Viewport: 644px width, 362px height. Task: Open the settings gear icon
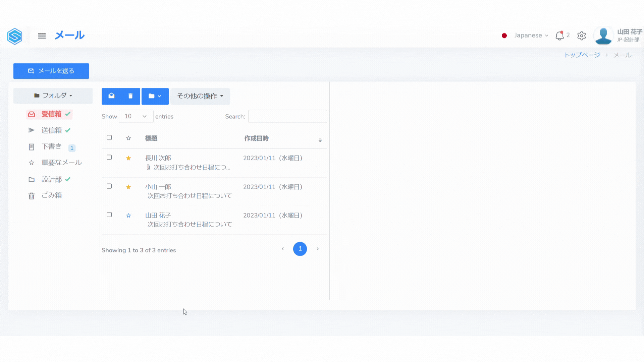pyautogui.click(x=582, y=36)
